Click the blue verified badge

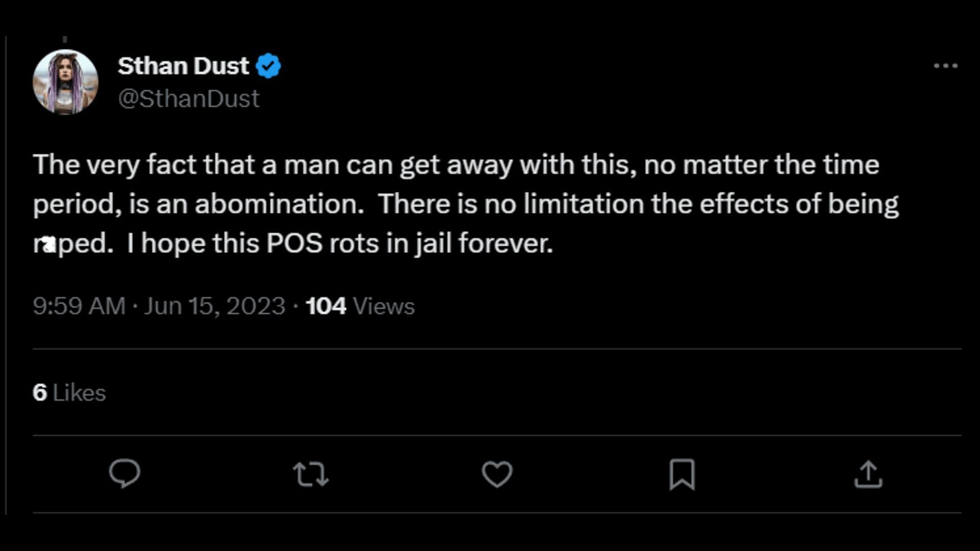[268, 66]
